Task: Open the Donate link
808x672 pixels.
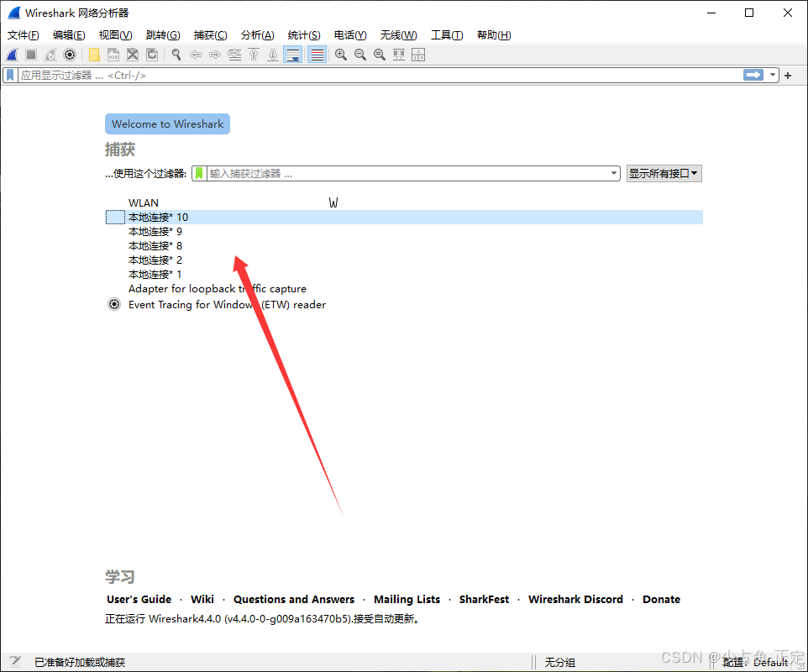Action: [661, 599]
